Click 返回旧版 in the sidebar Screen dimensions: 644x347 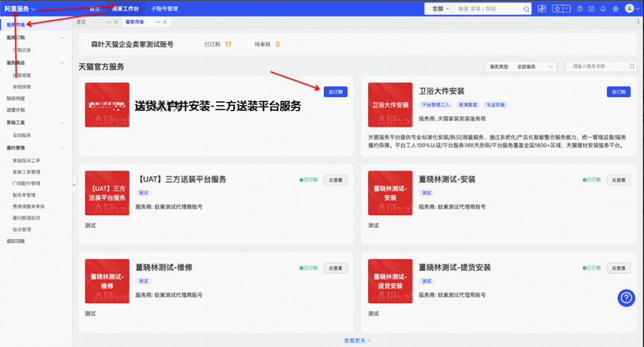[x=16, y=241]
